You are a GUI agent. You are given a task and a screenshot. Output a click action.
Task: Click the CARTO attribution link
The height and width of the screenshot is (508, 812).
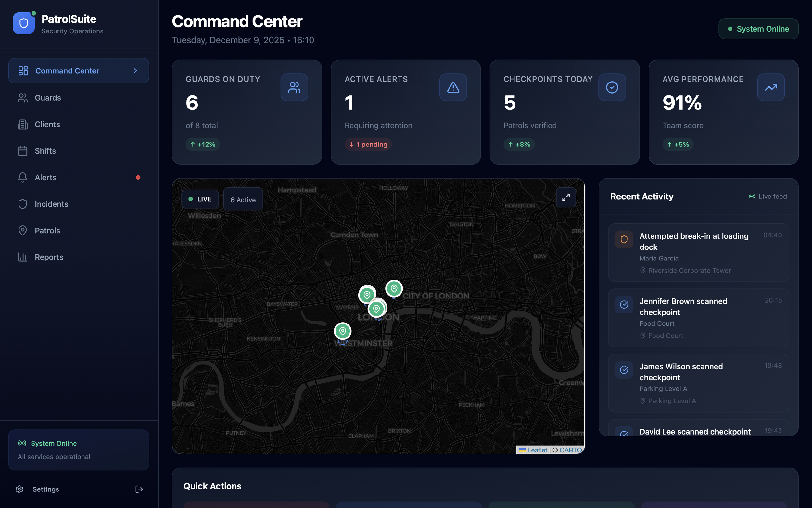570,450
